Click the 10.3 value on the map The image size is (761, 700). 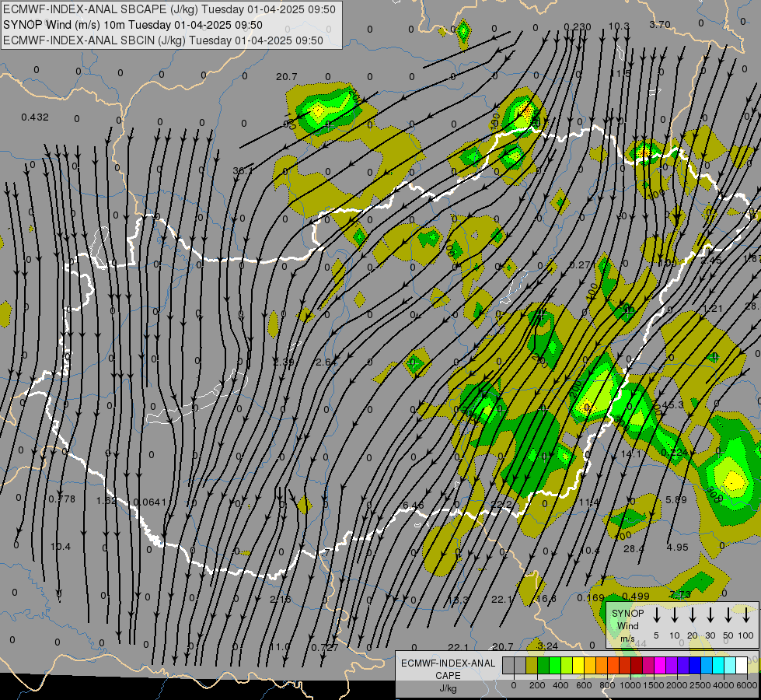[619, 26]
